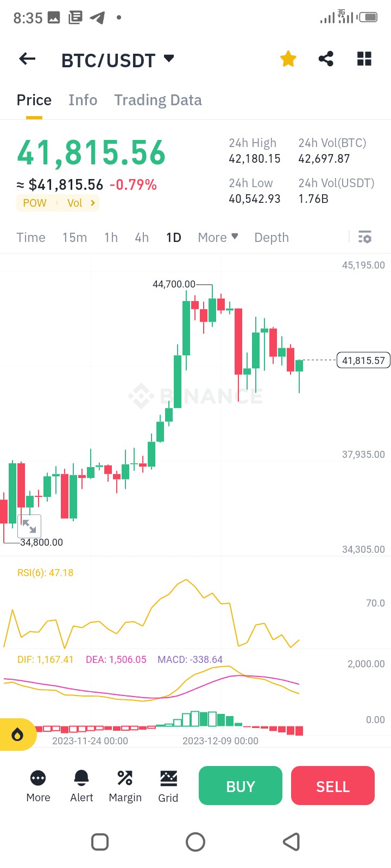Expand chart to fullscreen icon
391x868 pixels.
coord(29,526)
